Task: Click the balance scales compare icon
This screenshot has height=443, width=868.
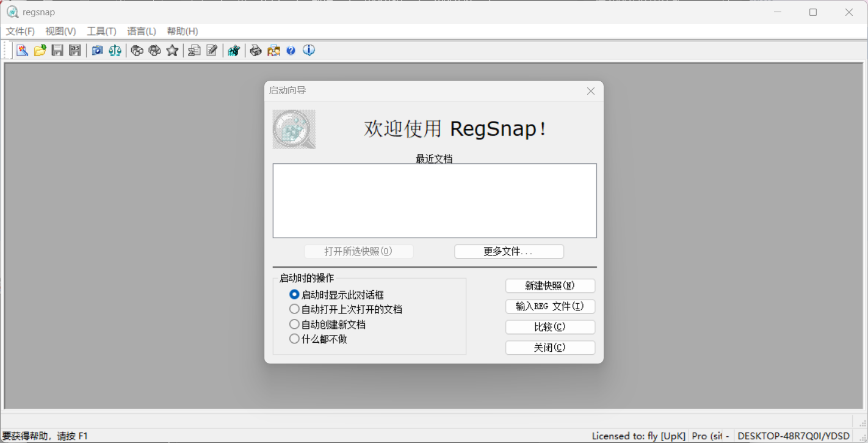Action: (x=115, y=50)
